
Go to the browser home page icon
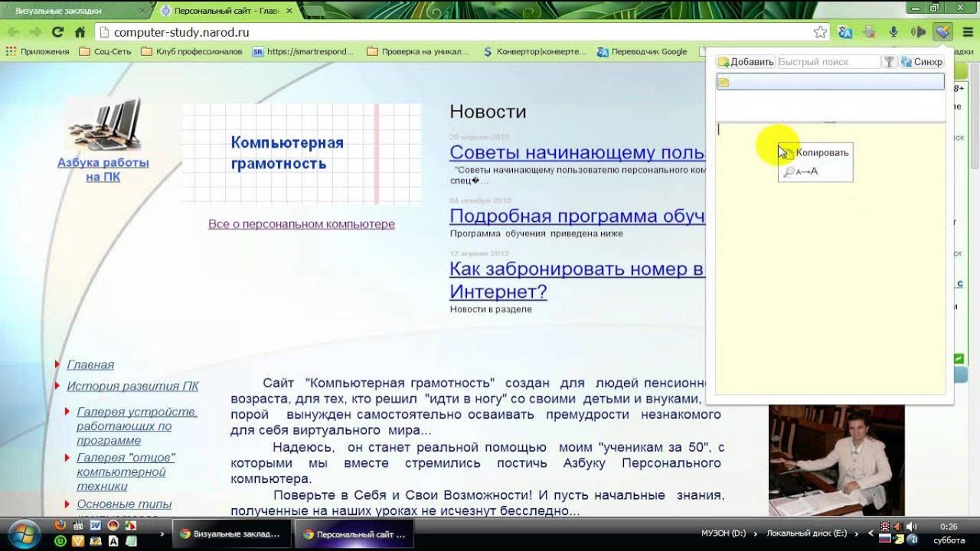pos(80,32)
